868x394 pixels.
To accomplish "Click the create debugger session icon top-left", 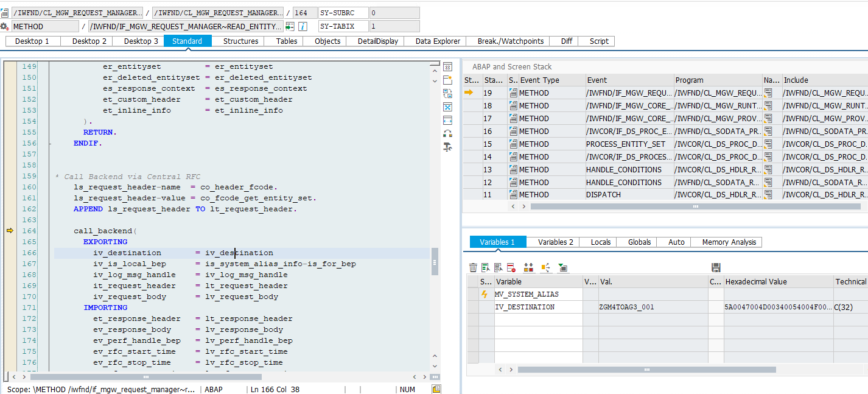I will 5,12.
